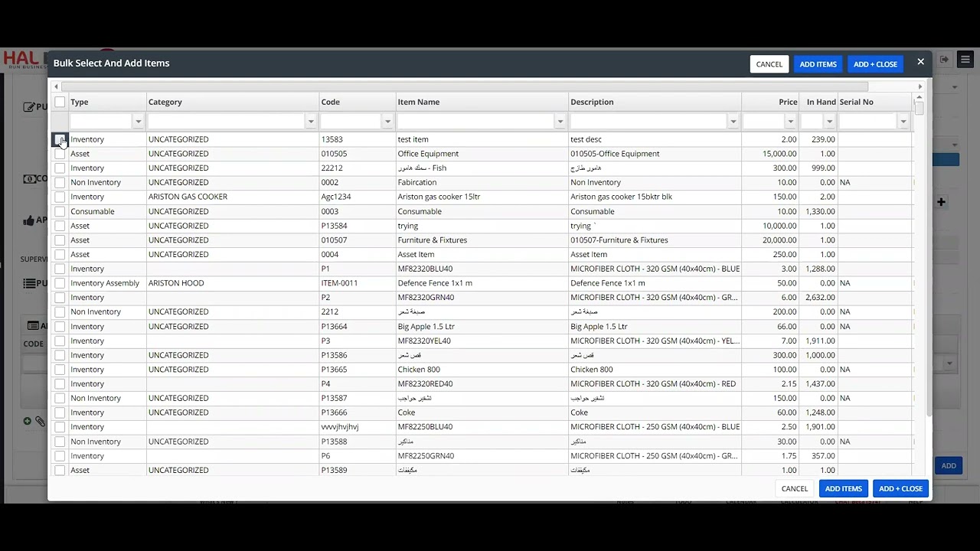This screenshot has height=551, width=980.
Task: Select the Coke row checkbox
Action: pos(60,412)
